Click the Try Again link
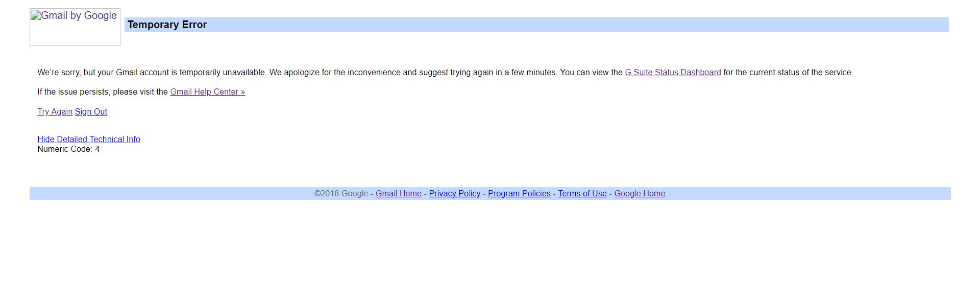Screen dimensions: 980x296 [55, 112]
